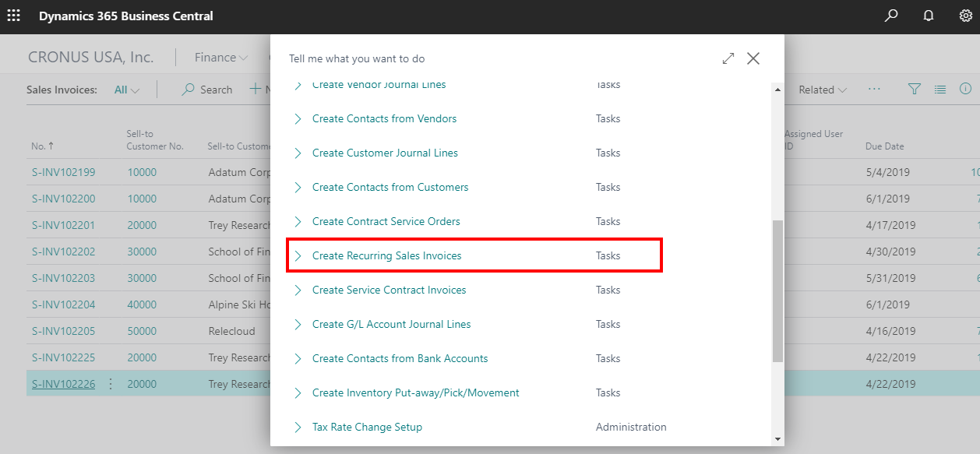This screenshot has height=454, width=980.
Task: Switch view with the list layout icon
Action: coord(940,90)
